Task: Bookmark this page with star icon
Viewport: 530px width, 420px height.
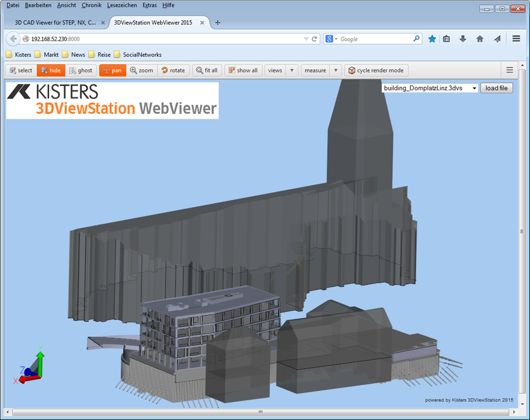Action: [432, 39]
